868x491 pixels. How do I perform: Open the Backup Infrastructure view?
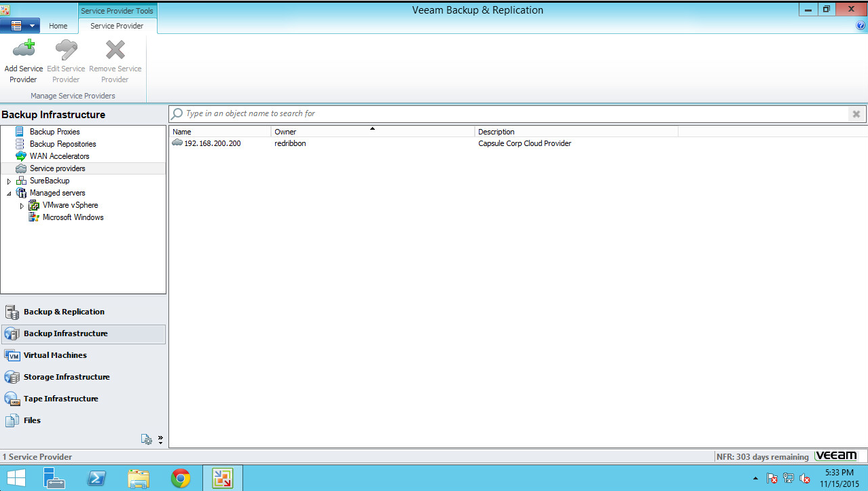pos(83,333)
